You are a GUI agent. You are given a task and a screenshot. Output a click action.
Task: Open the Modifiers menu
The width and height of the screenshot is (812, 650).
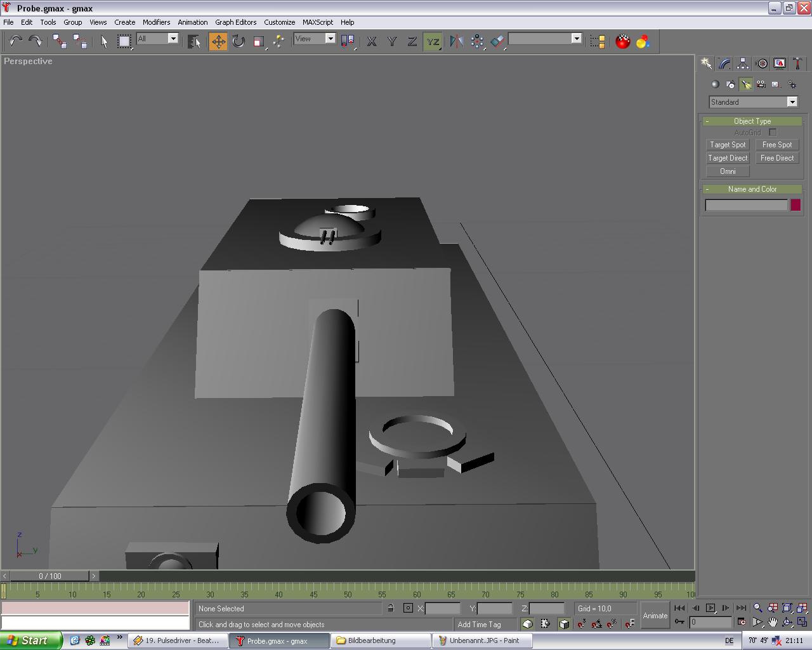coord(156,22)
